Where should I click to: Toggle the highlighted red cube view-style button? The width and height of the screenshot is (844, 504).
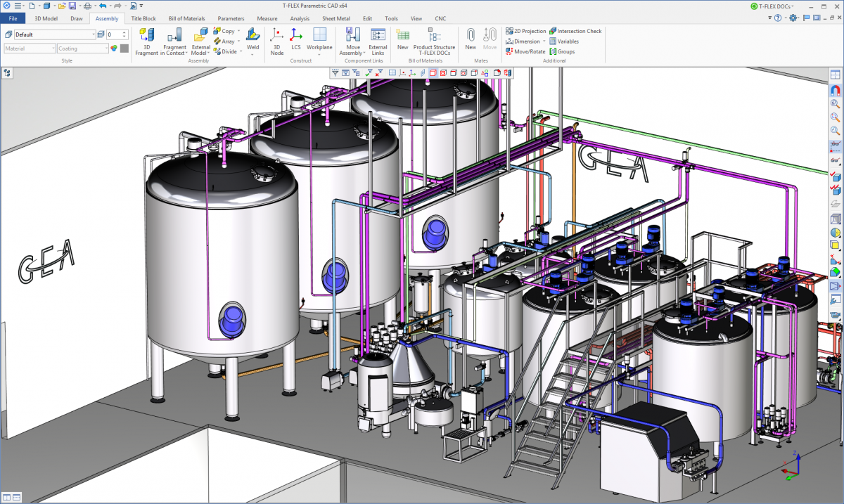coord(433,72)
